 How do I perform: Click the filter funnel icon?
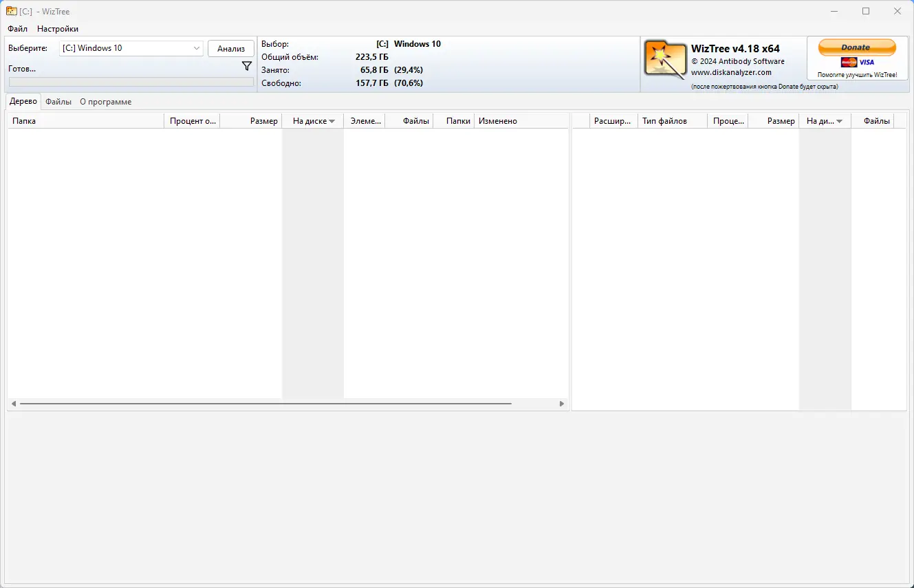[x=247, y=66]
